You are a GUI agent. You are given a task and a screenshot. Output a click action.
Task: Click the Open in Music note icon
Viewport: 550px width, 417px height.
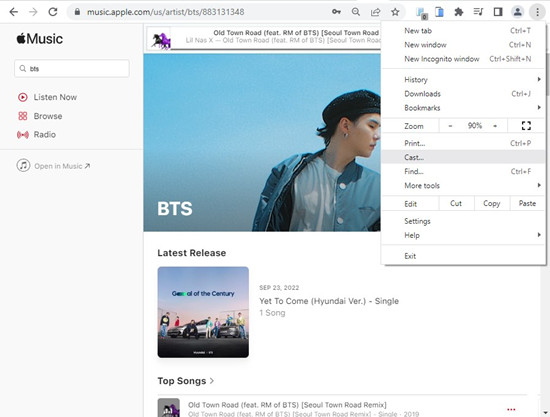(23, 165)
